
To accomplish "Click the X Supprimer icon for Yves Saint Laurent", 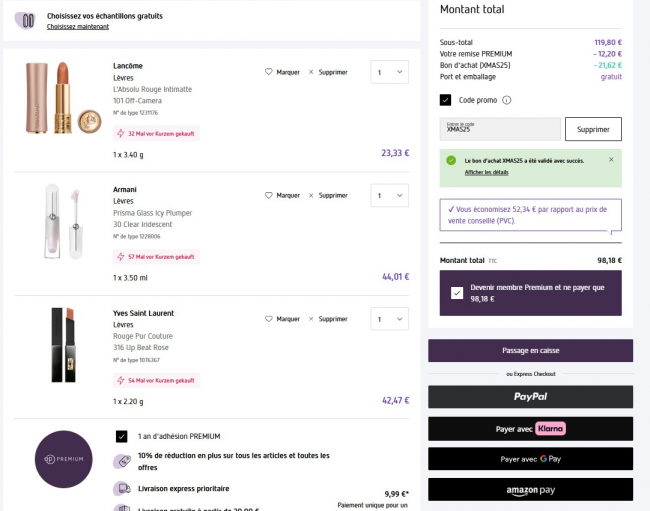I will [311, 319].
